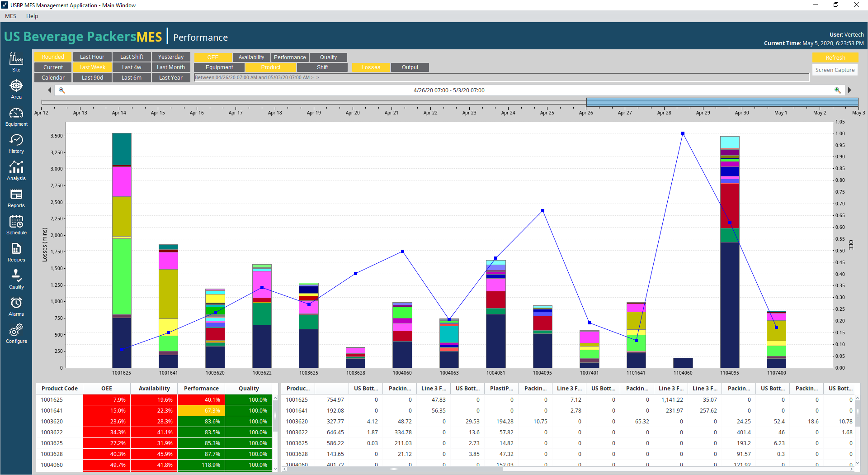Viewport: 868px width, 475px height.
Task: Group by Shift tab
Action: pyautogui.click(x=322, y=67)
